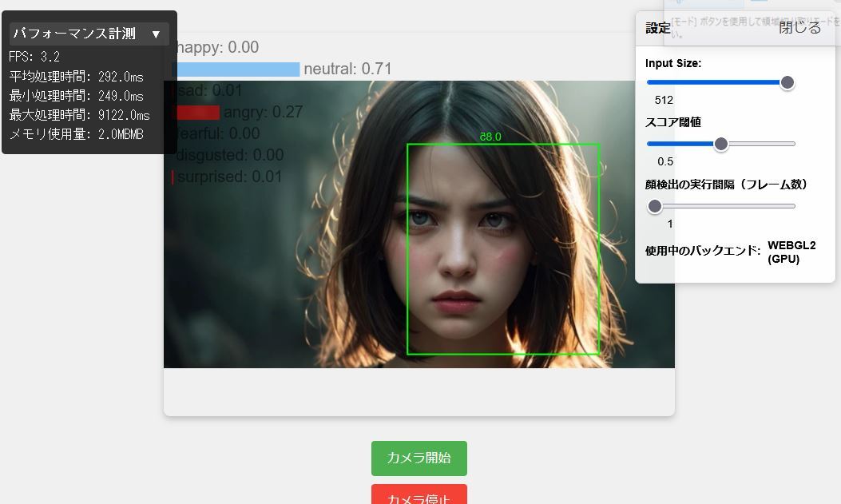The image size is (841, 504).
Task: Click the 平均処理時間: 292.0ms readout
Action: pos(76,77)
